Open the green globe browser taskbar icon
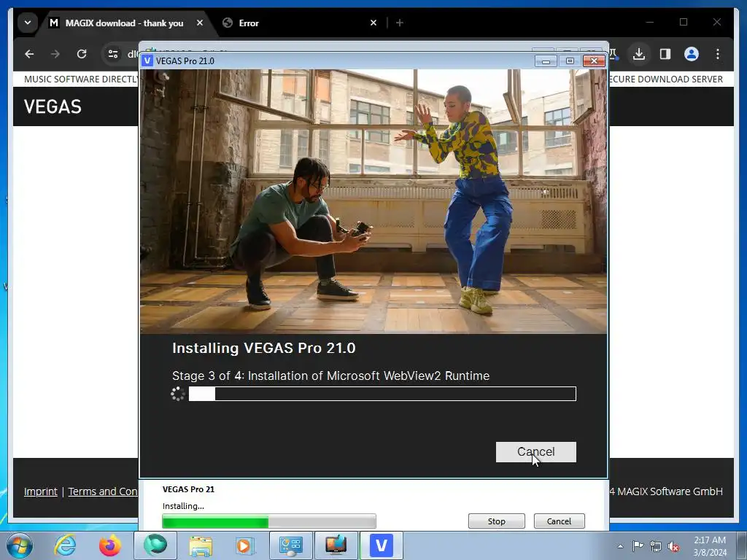 pos(155,545)
